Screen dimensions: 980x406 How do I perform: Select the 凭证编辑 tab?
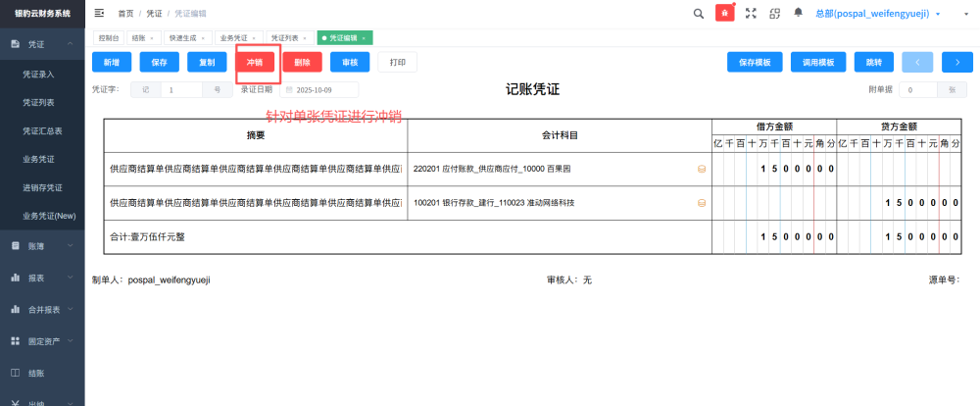click(343, 38)
